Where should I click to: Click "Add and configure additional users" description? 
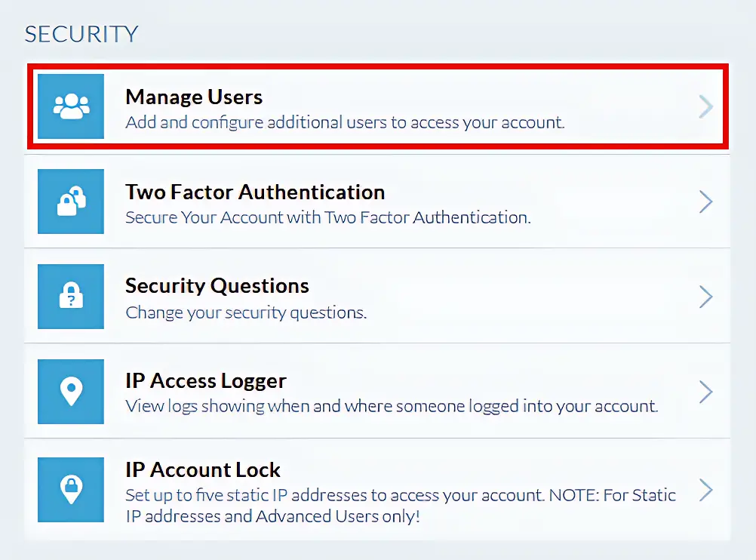(x=345, y=122)
